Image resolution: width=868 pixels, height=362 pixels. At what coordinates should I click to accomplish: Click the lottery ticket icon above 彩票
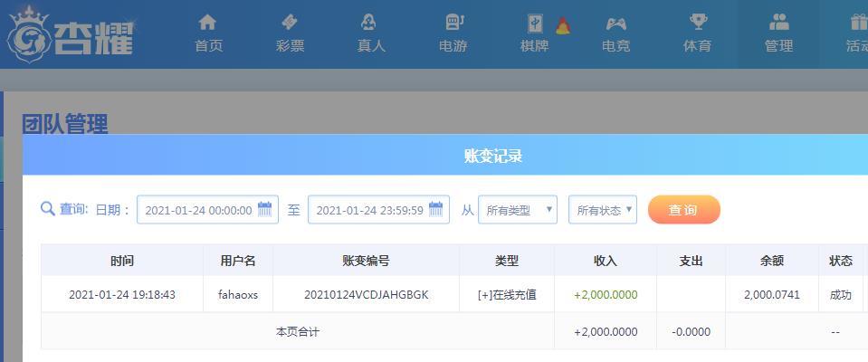pos(290,23)
